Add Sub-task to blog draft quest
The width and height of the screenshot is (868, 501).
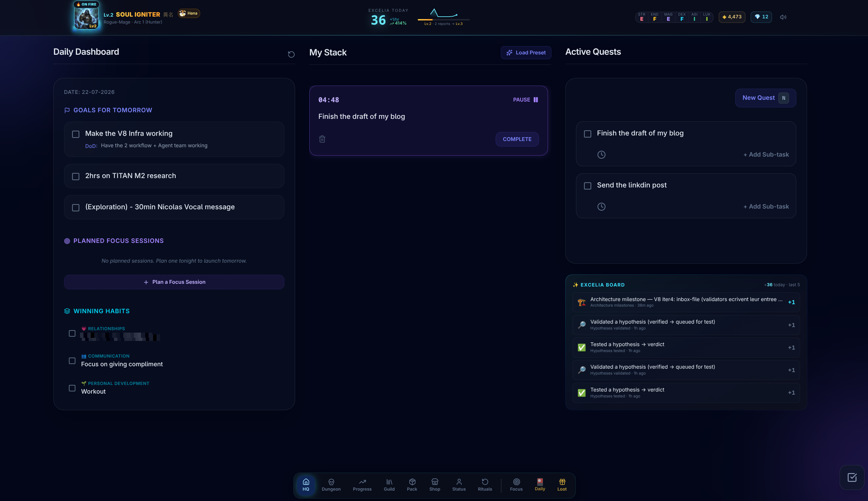[766, 155]
